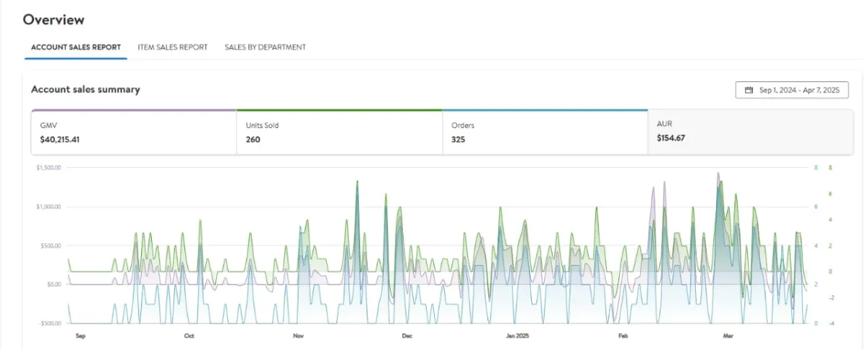The width and height of the screenshot is (868, 349).
Task: Click the Account sales summary title
Action: [85, 89]
